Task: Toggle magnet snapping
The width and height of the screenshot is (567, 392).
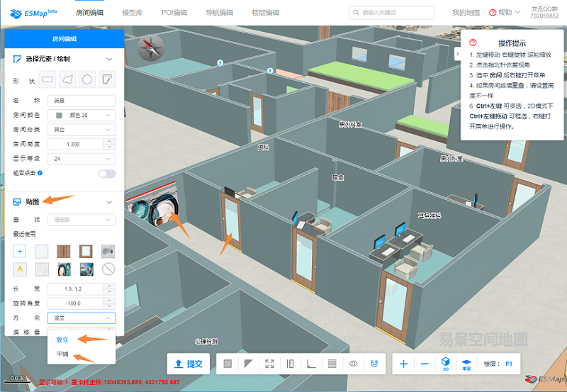Action: [x=374, y=364]
